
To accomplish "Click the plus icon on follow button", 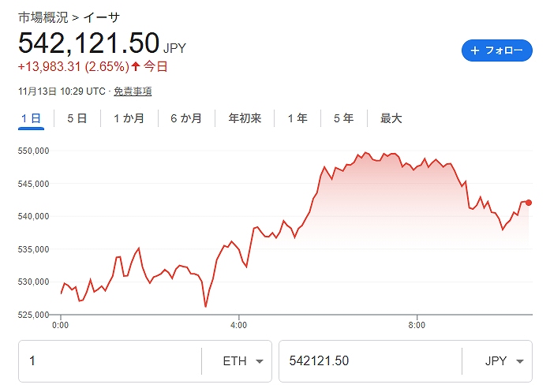I will (x=475, y=50).
